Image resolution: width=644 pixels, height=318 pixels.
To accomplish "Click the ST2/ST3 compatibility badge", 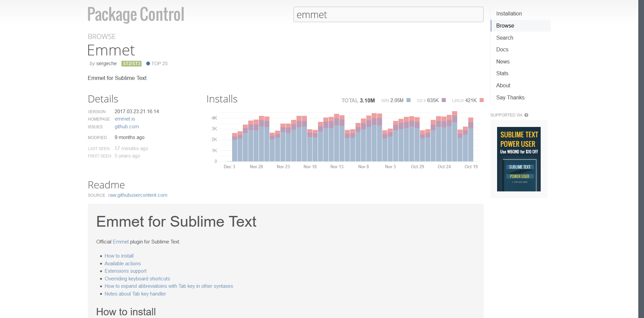I will (131, 63).
